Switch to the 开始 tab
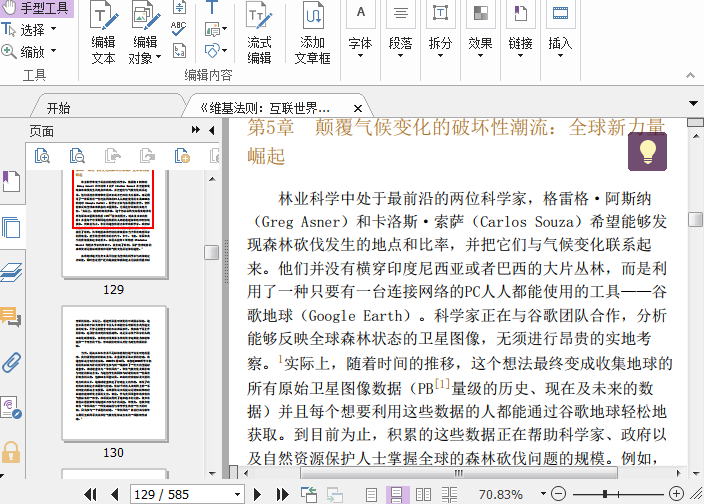Screen dimensions: 704x504 [58, 108]
